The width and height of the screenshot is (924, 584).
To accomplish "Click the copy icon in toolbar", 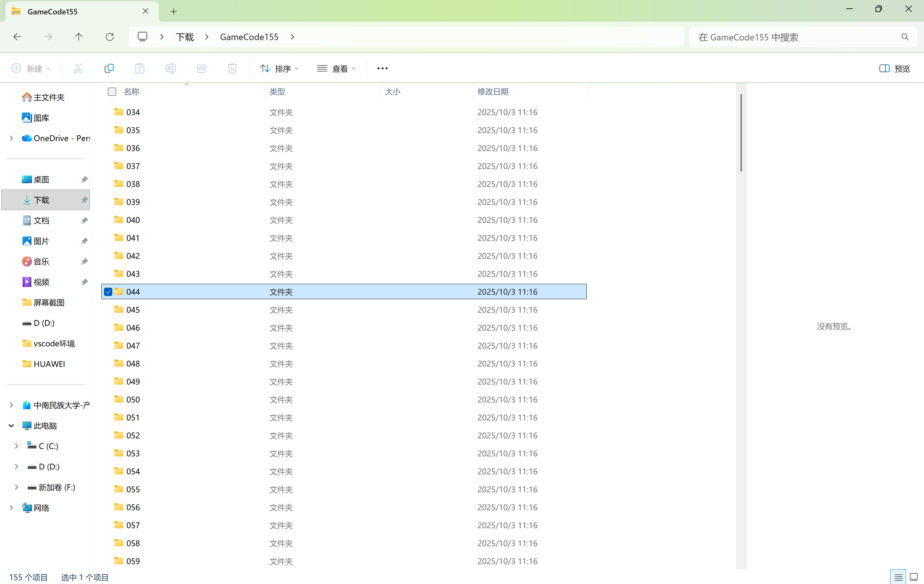I will point(109,68).
